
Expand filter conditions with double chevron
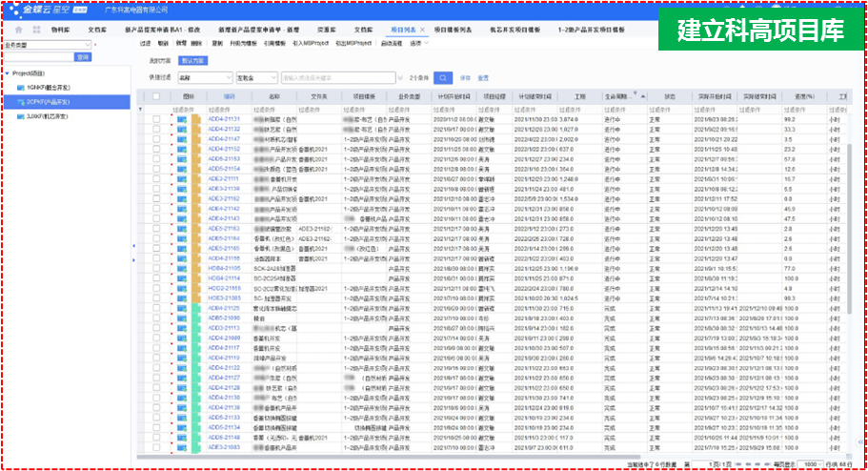coord(400,78)
